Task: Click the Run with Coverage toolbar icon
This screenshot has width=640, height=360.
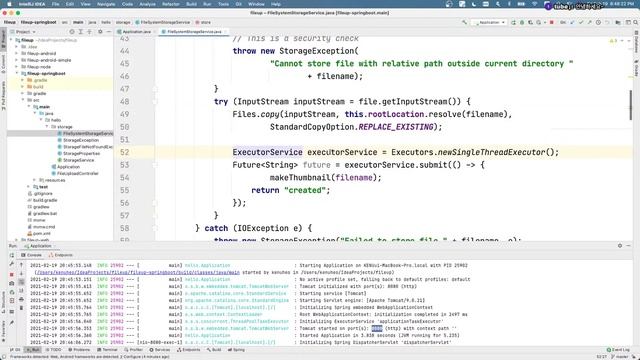Action: pos(531,22)
